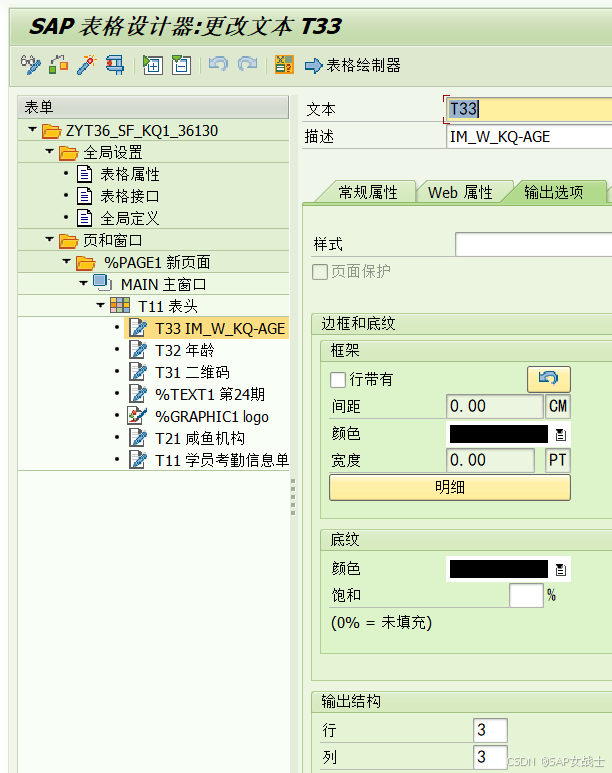Click the splitter handle between the panels

293,497
